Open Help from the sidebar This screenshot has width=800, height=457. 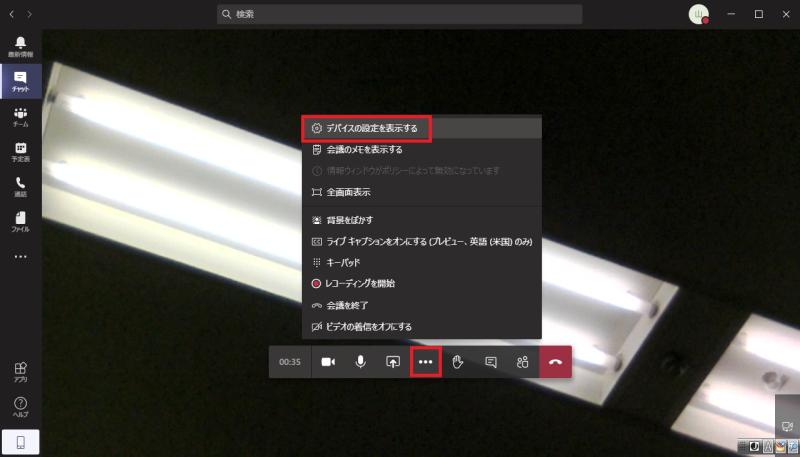pyautogui.click(x=20, y=407)
